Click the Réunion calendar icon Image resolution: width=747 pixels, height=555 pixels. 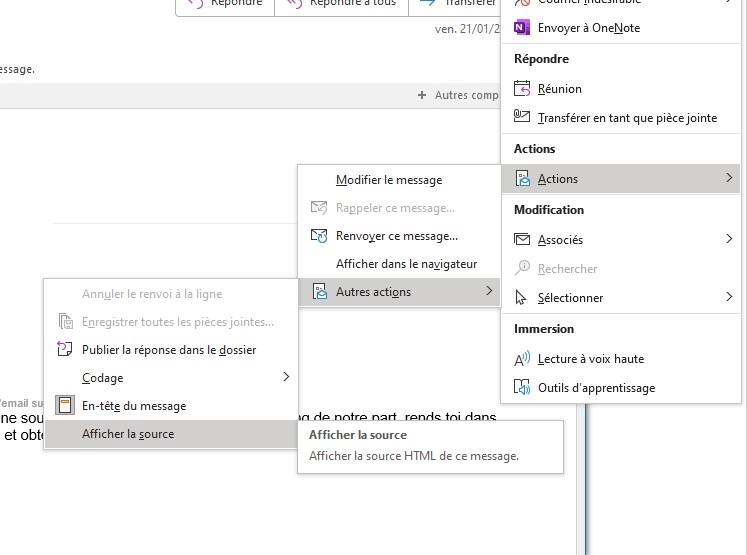coord(521,89)
